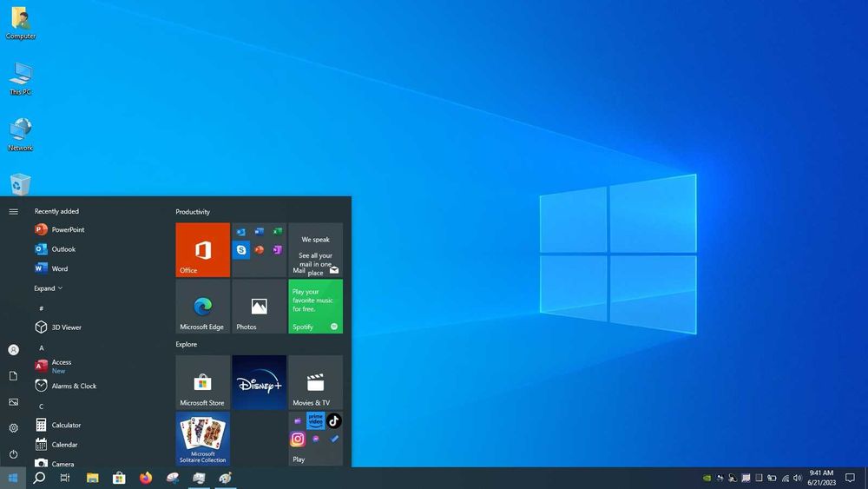
Task: Expand the Start menu hamburger navigation
Action: pos(13,212)
